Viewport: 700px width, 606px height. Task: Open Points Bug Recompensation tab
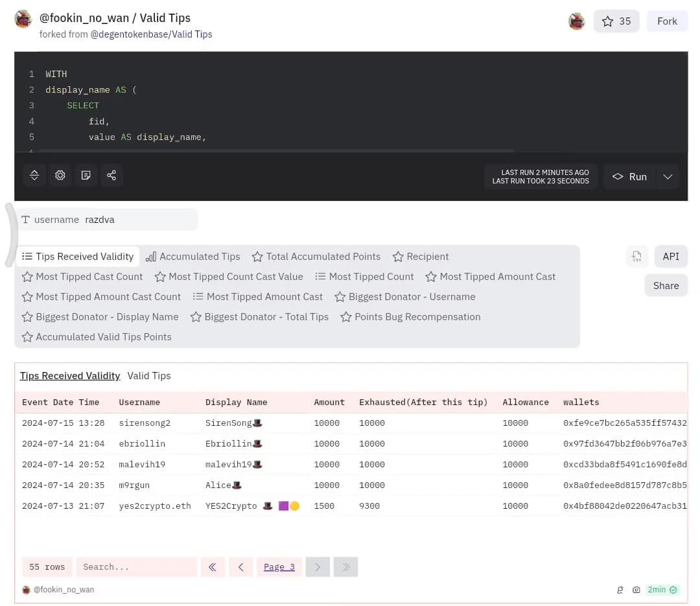coord(410,317)
